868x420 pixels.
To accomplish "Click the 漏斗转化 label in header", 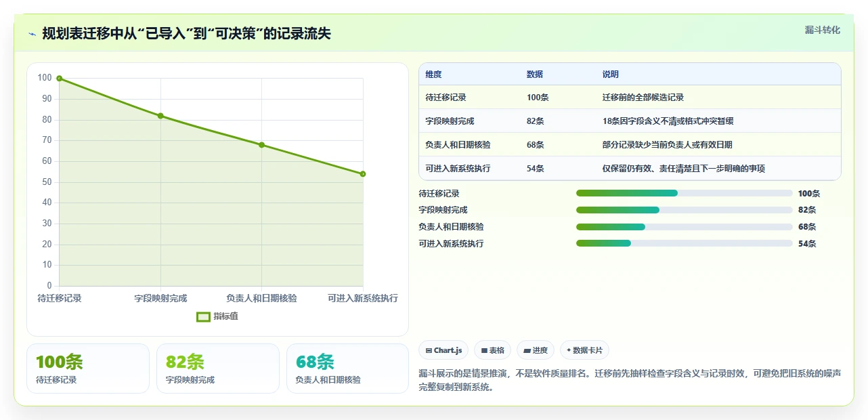I will [x=823, y=30].
